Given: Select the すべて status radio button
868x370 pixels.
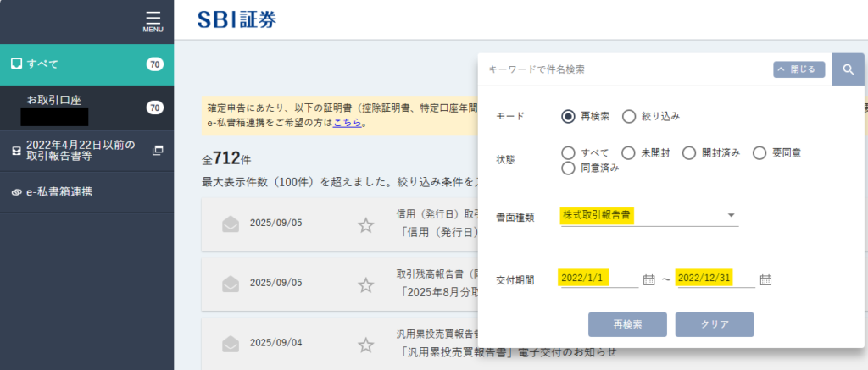Looking at the screenshot, I should coord(568,153).
